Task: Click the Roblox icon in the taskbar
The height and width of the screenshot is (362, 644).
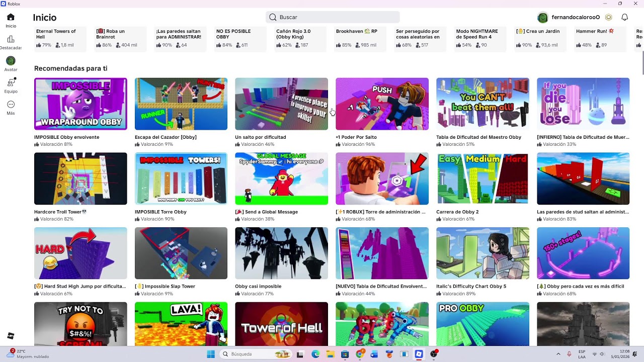Action: [x=419, y=354]
